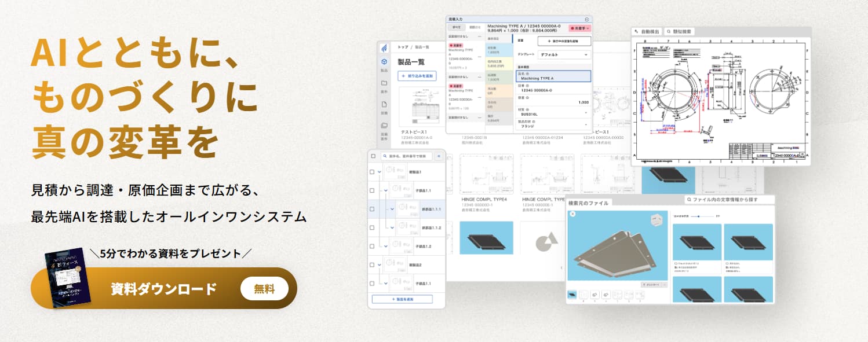
Task: Tick the checkbox for 孫部品1.1.1
Action: pos(373,208)
